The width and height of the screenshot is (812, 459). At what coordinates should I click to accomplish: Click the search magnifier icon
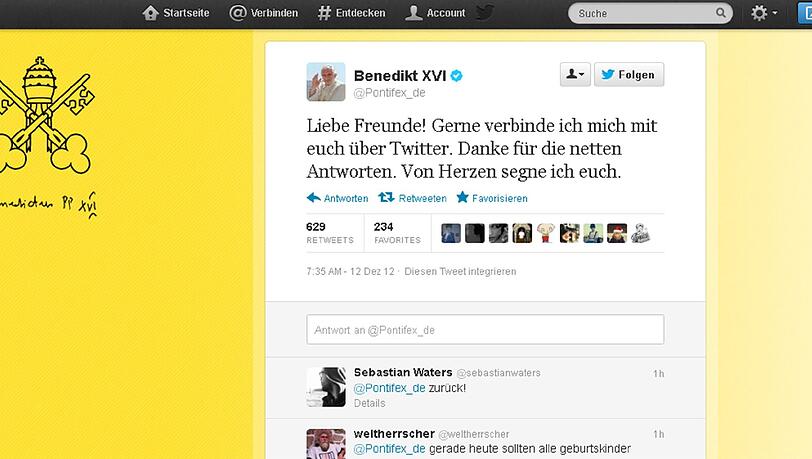pyautogui.click(x=721, y=12)
